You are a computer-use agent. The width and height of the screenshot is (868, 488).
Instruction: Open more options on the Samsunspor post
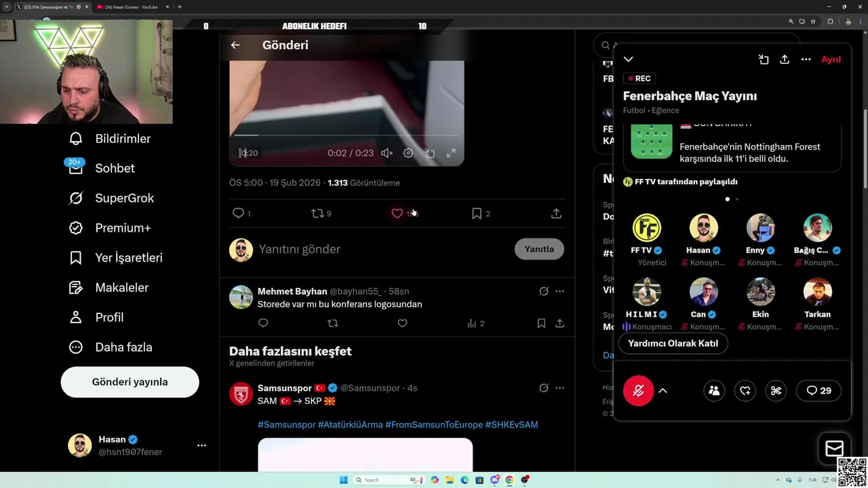(x=559, y=388)
